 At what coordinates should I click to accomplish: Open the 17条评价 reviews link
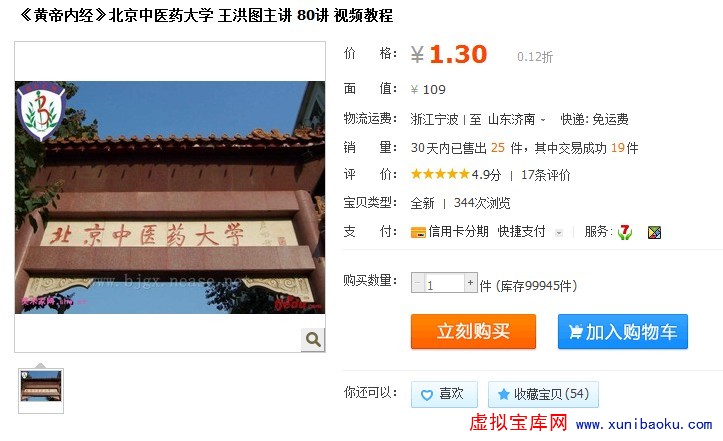(x=545, y=175)
